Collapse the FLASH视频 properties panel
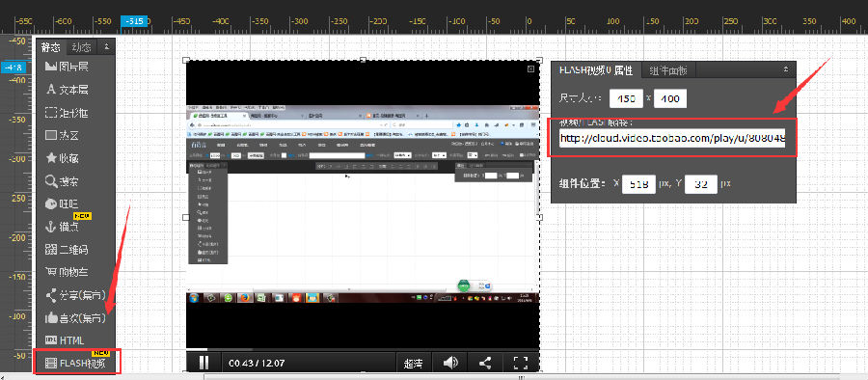Image resolution: width=868 pixels, height=380 pixels. (785, 69)
